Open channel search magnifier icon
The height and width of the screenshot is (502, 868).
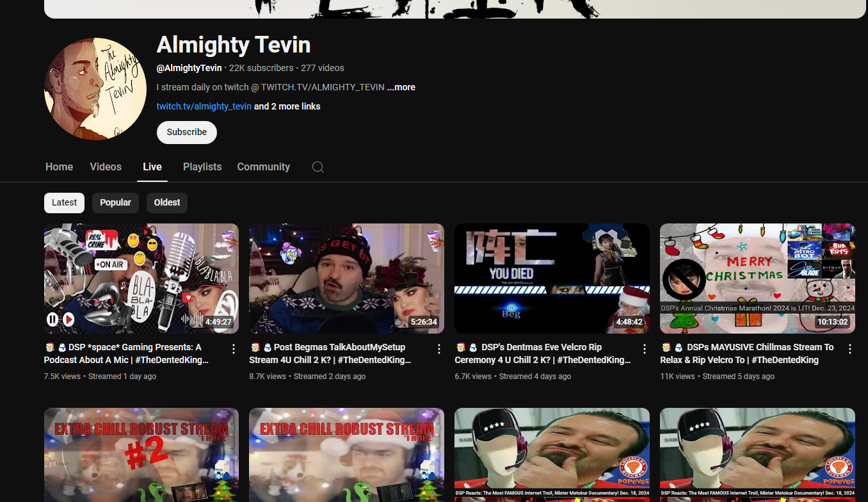coord(317,167)
